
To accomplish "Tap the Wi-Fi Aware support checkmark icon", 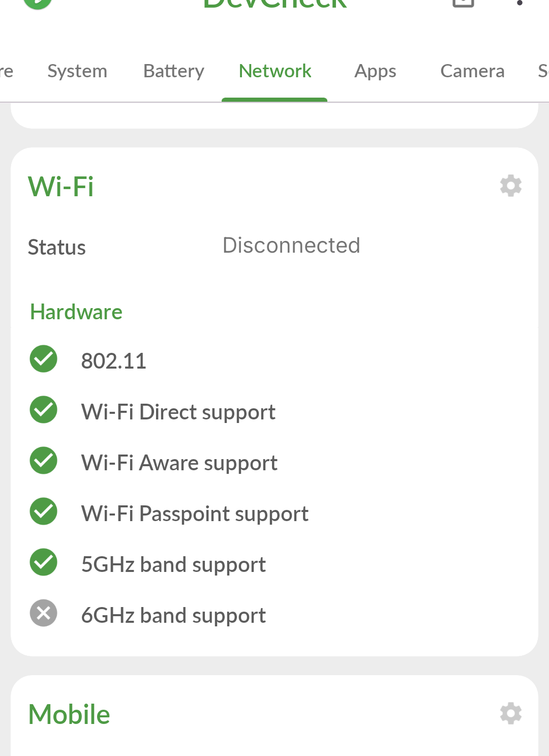I will pyautogui.click(x=44, y=461).
